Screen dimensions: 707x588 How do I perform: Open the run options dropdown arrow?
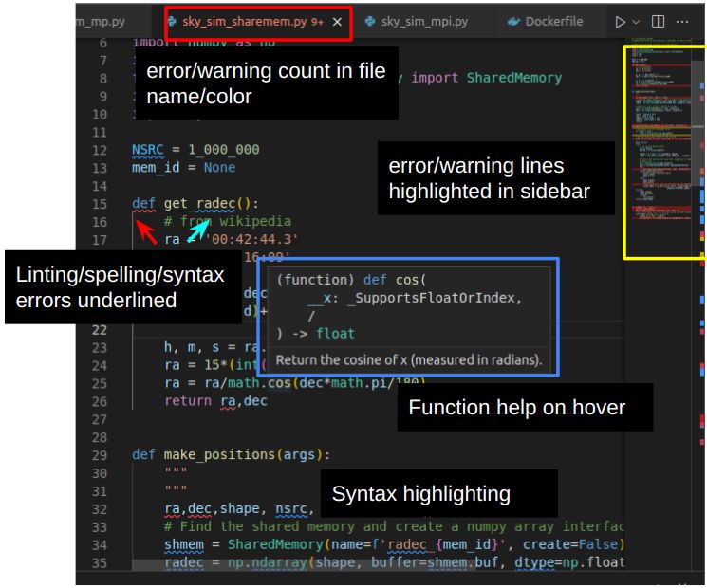(636, 22)
